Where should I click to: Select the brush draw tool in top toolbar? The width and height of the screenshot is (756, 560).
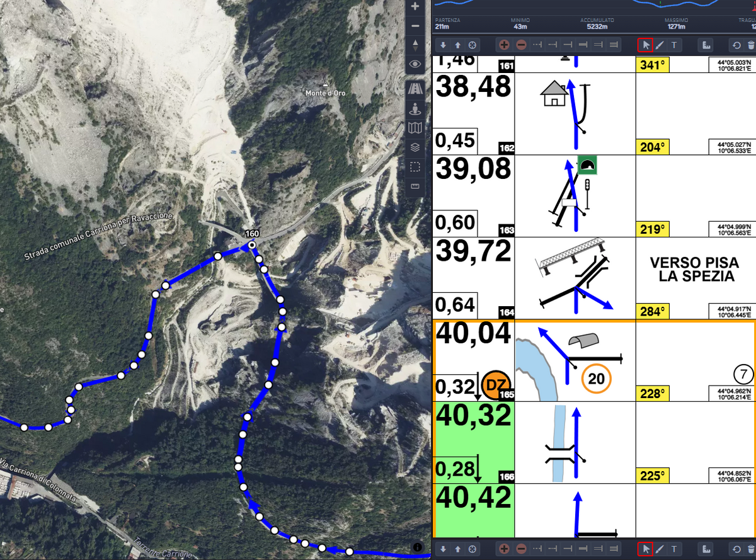[660, 45]
